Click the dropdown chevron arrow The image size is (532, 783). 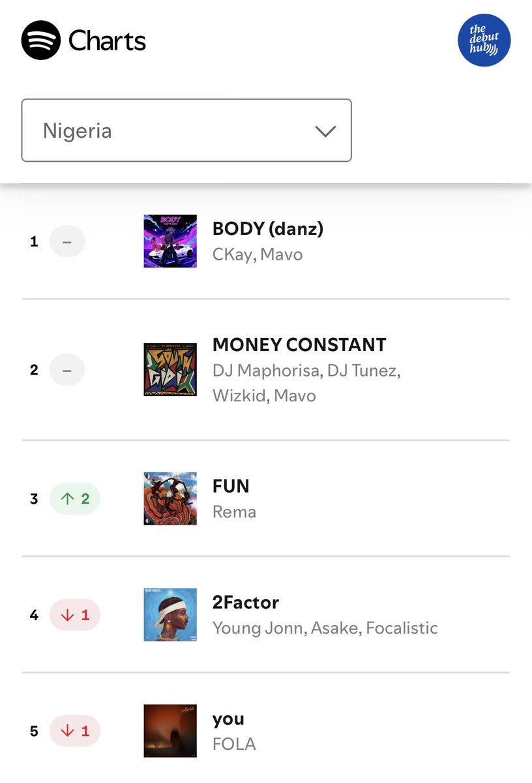click(325, 131)
